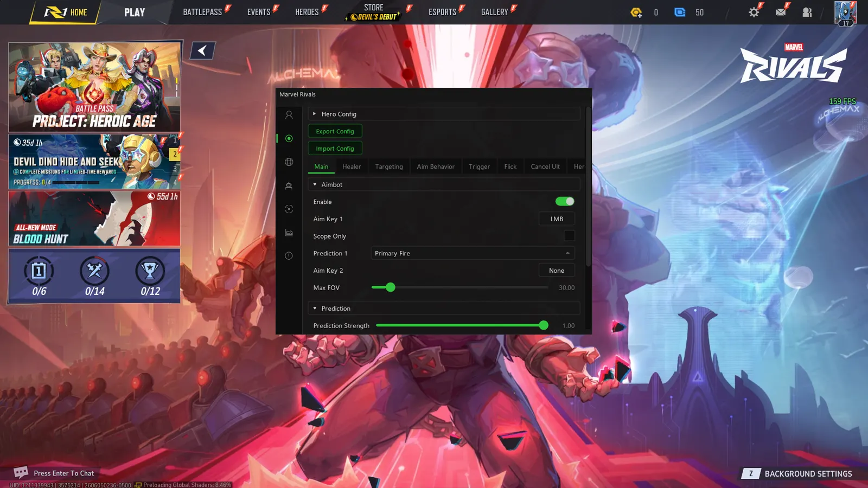The width and height of the screenshot is (868, 488).
Task: Add gold Lattice currency via plus icon
Action: click(x=636, y=12)
